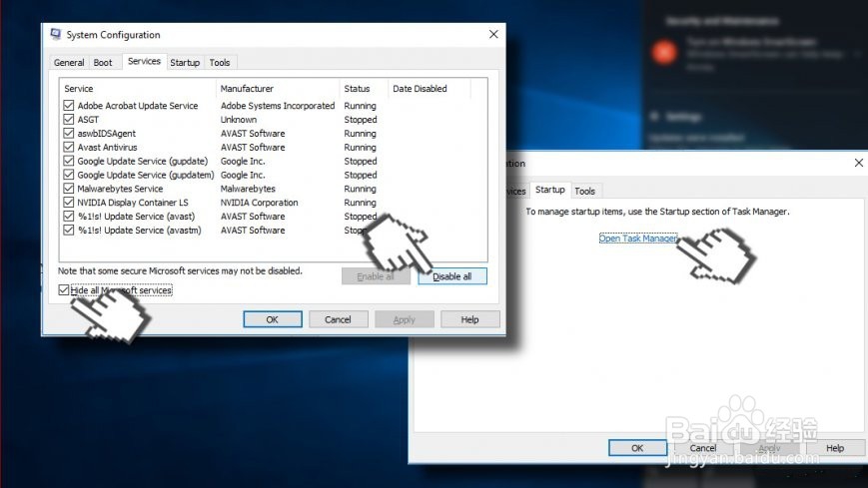Screen dimensions: 868x488
Task: Click Apply in the Services window
Action: point(405,319)
